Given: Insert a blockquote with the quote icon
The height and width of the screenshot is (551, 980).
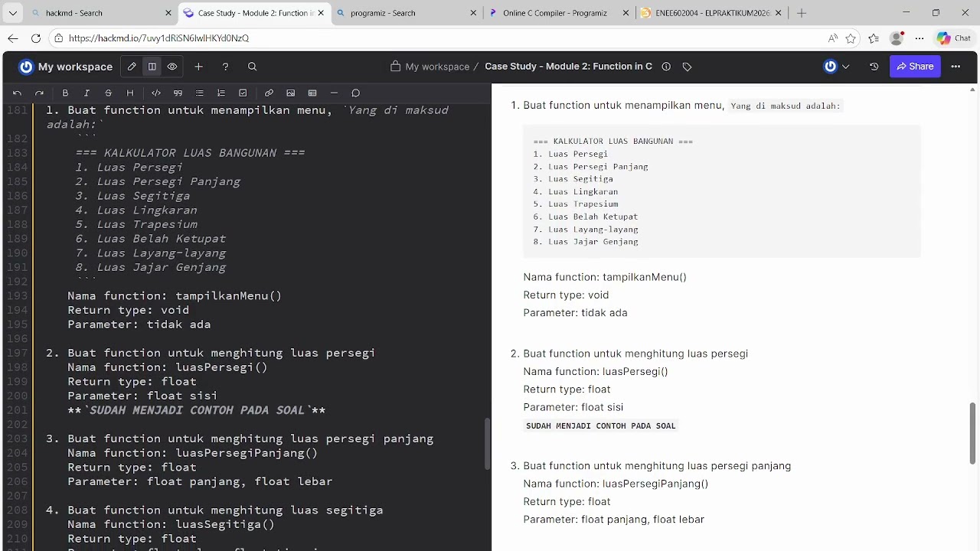Looking at the screenshot, I should (178, 93).
